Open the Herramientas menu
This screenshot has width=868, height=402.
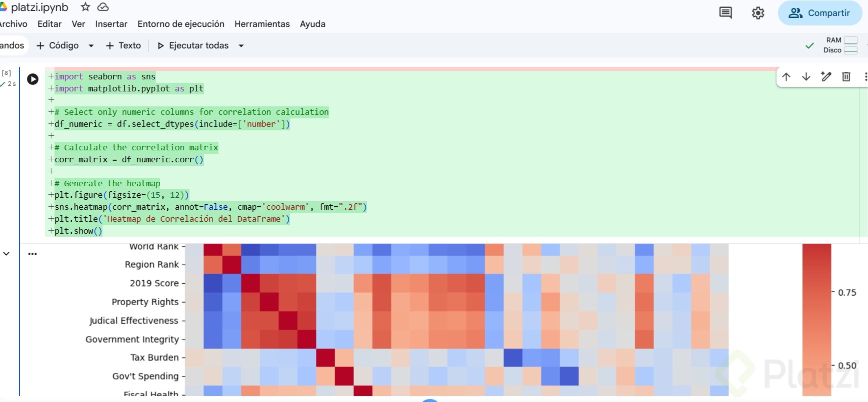click(x=262, y=24)
